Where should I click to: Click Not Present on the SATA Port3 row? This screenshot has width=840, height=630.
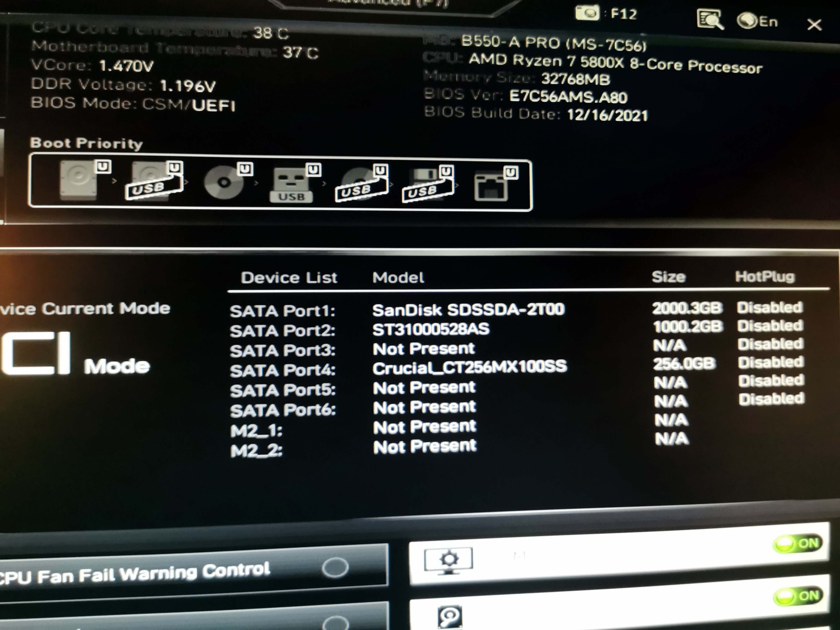[x=424, y=349]
